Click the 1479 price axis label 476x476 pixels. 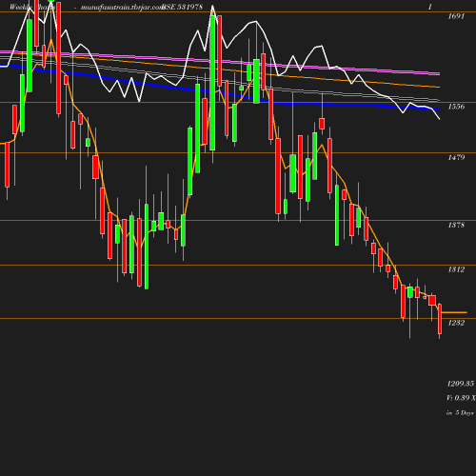pos(456,157)
